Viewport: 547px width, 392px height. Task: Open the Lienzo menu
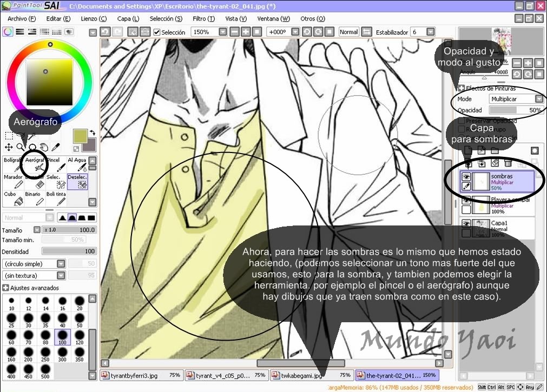pyautogui.click(x=94, y=18)
